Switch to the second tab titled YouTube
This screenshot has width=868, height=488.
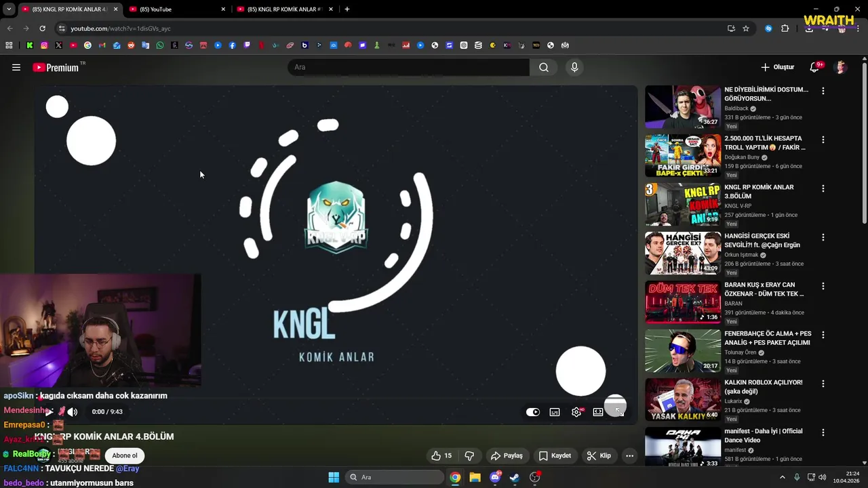pos(178,9)
